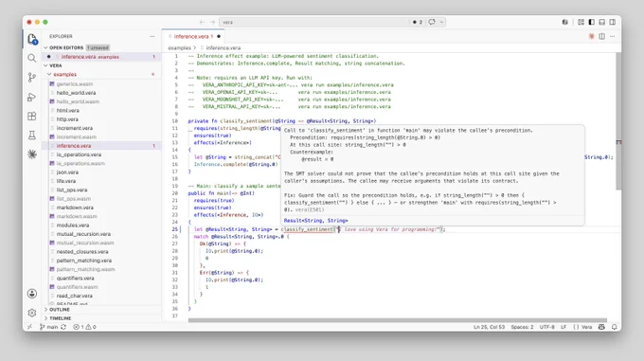This screenshot has width=644, height=361.
Task: Open the Copilot status icon in status bar
Action: pyautogui.click(x=601, y=327)
